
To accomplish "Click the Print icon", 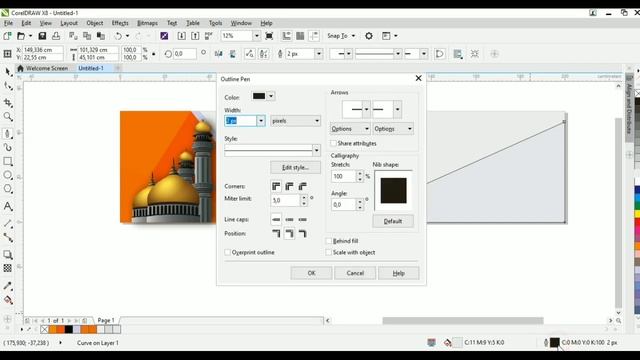I will (x=56, y=36).
